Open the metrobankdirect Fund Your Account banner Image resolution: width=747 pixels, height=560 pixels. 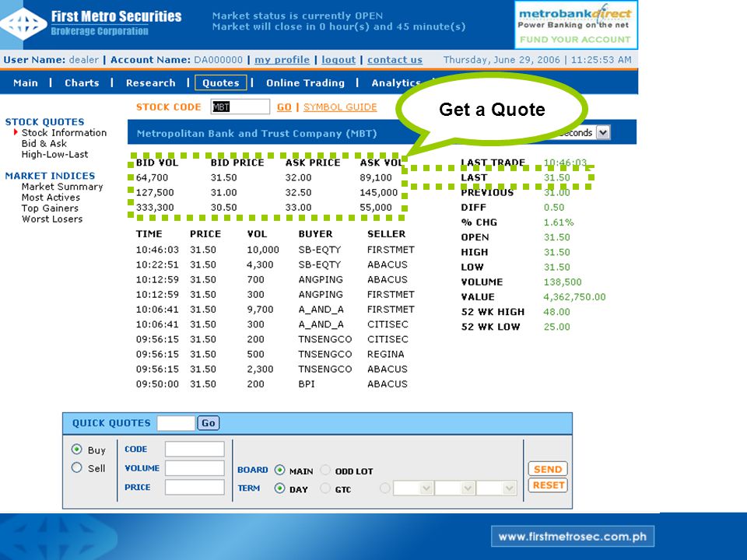point(576,25)
